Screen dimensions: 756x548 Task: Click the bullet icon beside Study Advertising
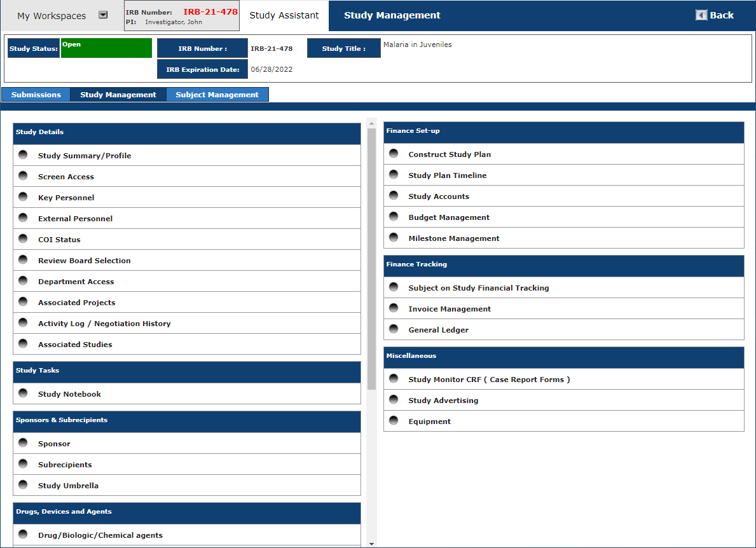(394, 399)
